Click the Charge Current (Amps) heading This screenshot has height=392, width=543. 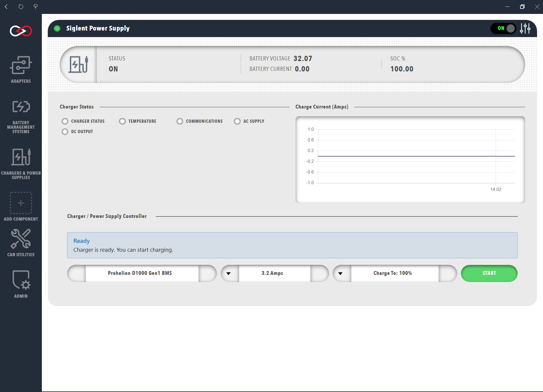tap(322, 107)
